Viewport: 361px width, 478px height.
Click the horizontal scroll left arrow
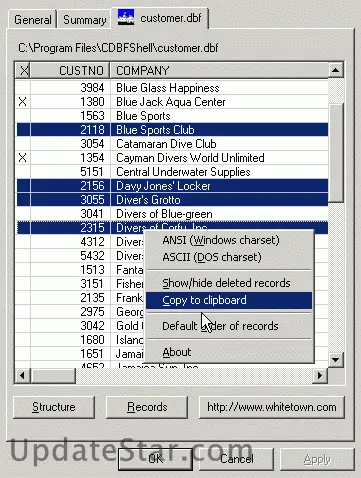(23, 376)
